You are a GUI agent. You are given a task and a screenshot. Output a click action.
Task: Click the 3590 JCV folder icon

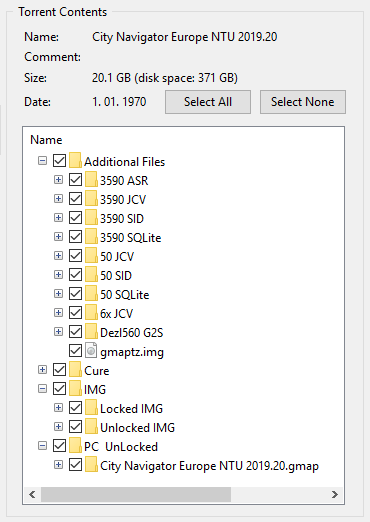click(91, 198)
